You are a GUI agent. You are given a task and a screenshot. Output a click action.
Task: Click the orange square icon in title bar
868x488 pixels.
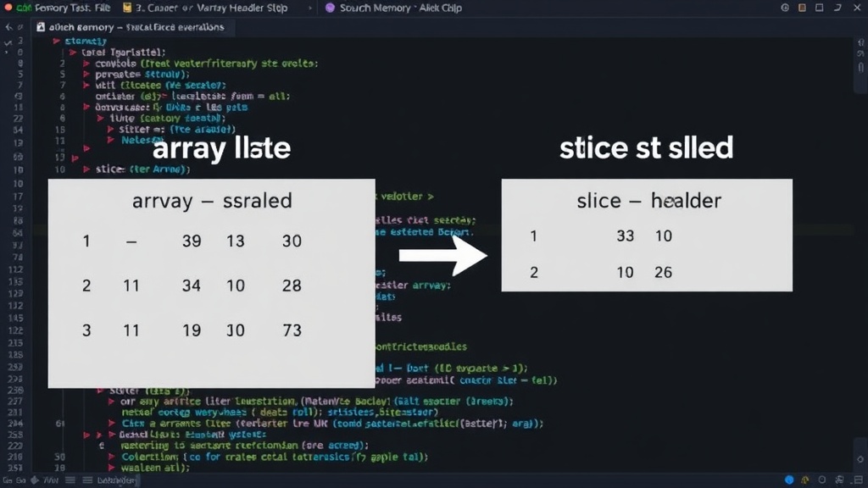pos(802,8)
